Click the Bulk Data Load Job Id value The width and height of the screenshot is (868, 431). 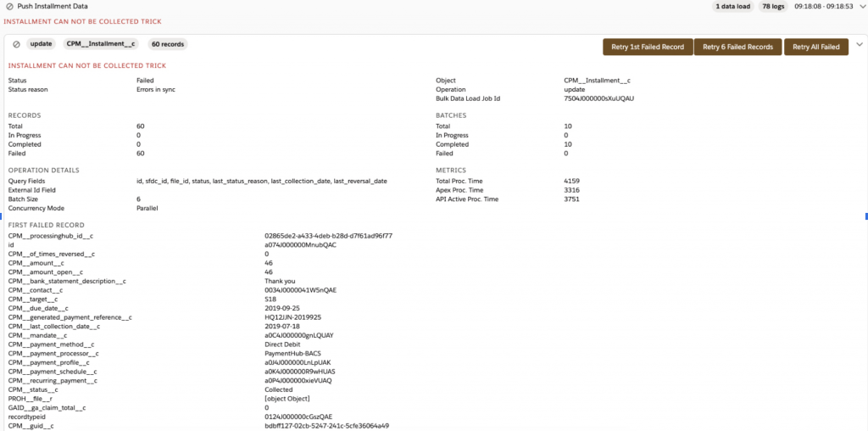tap(598, 98)
